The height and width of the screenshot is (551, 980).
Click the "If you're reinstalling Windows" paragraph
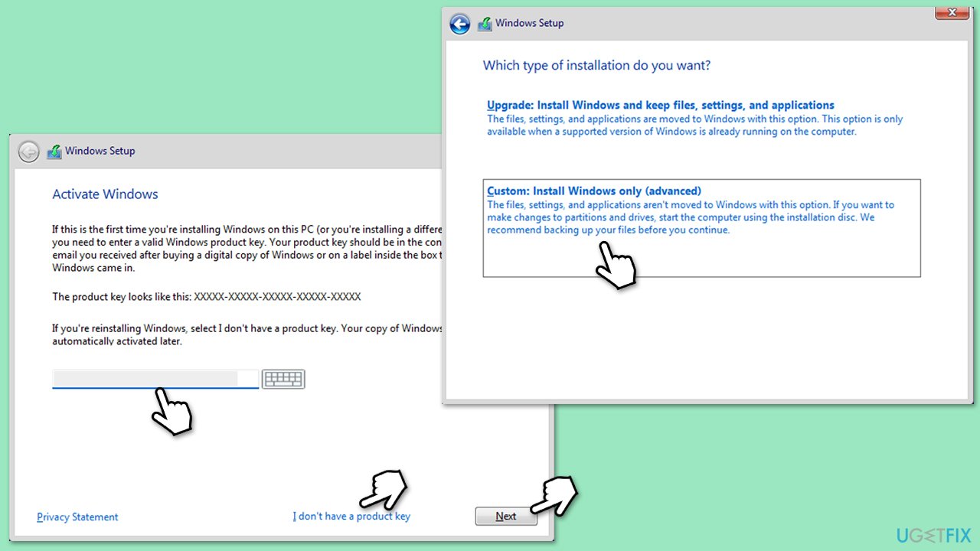click(247, 335)
